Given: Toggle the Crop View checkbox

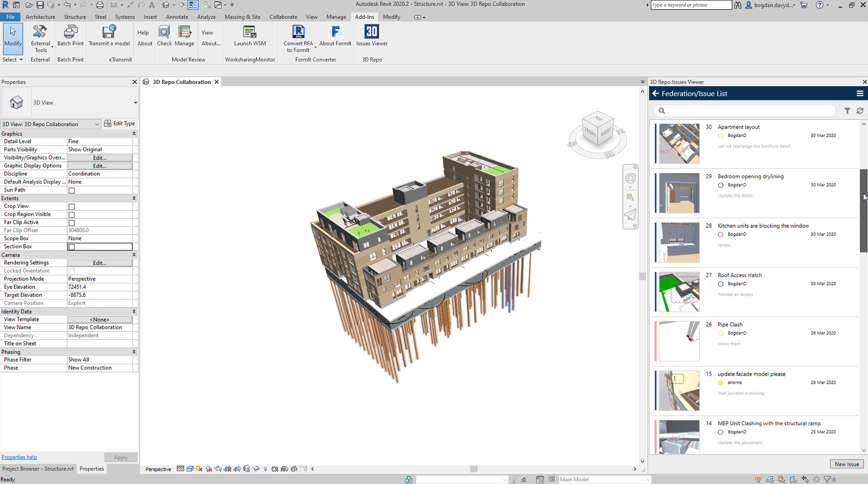Looking at the screenshot, I should 72,206.
